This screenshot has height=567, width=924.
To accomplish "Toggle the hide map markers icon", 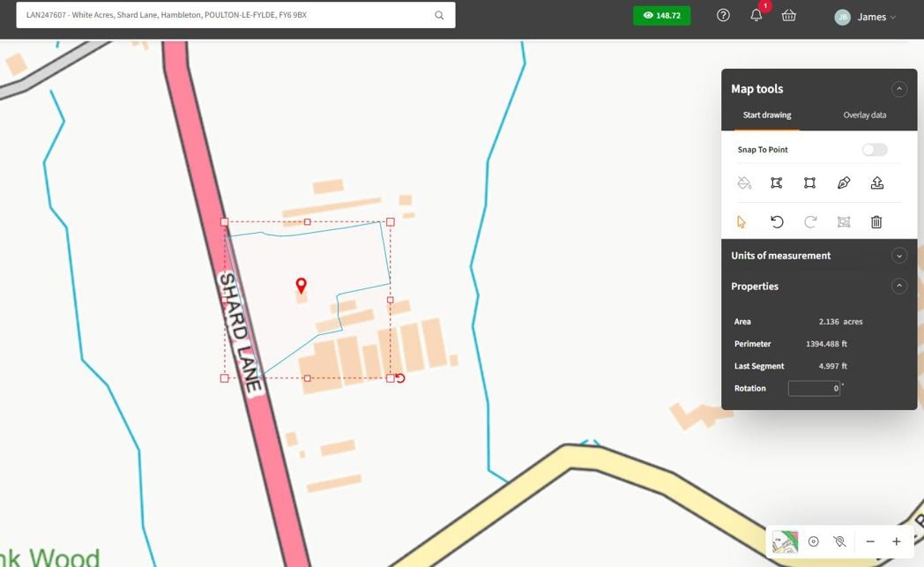I will (839, 541).
